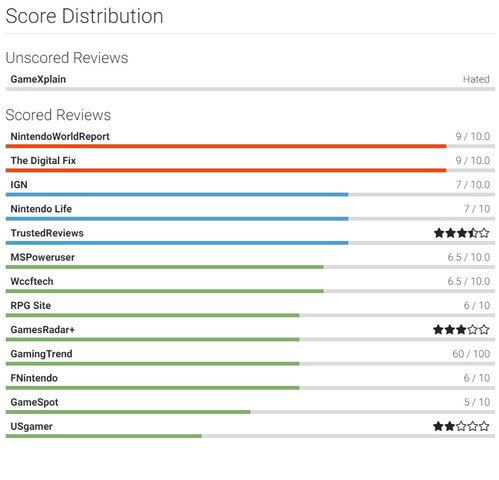The height and width of the screenshot is (480, 499).
Task: Select the FNintendo outlet name
Action: coord(34,378)
